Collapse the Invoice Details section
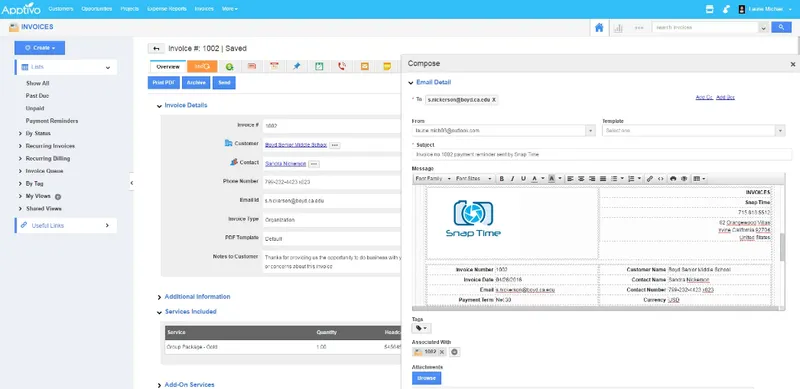This screenshot has width=800, height=389. (x=159, y=106)
